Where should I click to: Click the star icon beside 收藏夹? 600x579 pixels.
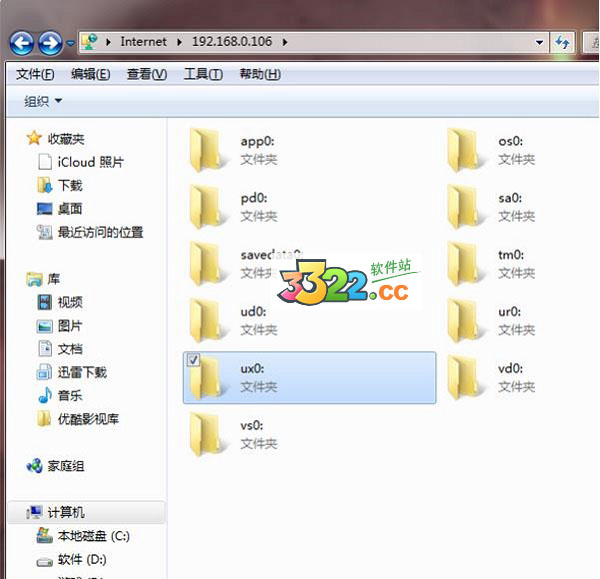coord(34,138)
